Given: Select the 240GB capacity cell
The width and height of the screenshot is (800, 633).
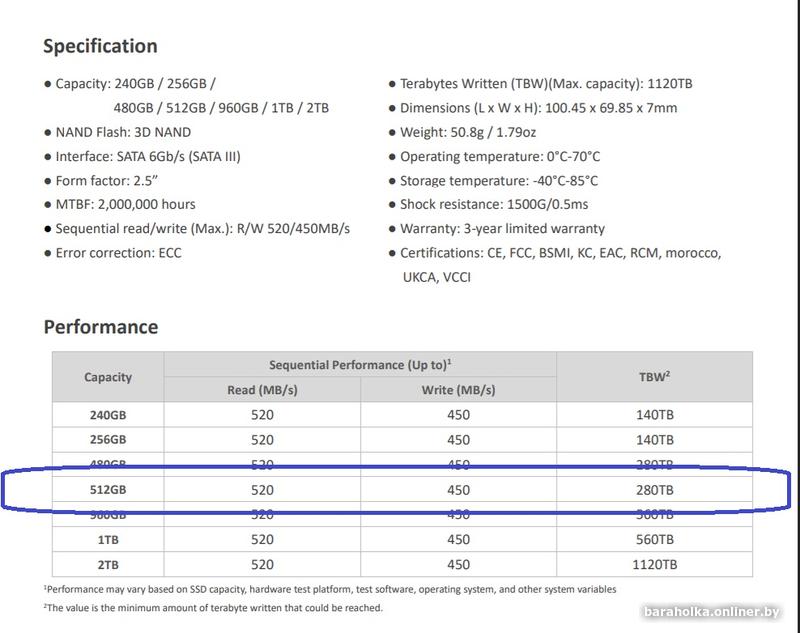Looking at the screenshot, I should (x=108, y=415).
